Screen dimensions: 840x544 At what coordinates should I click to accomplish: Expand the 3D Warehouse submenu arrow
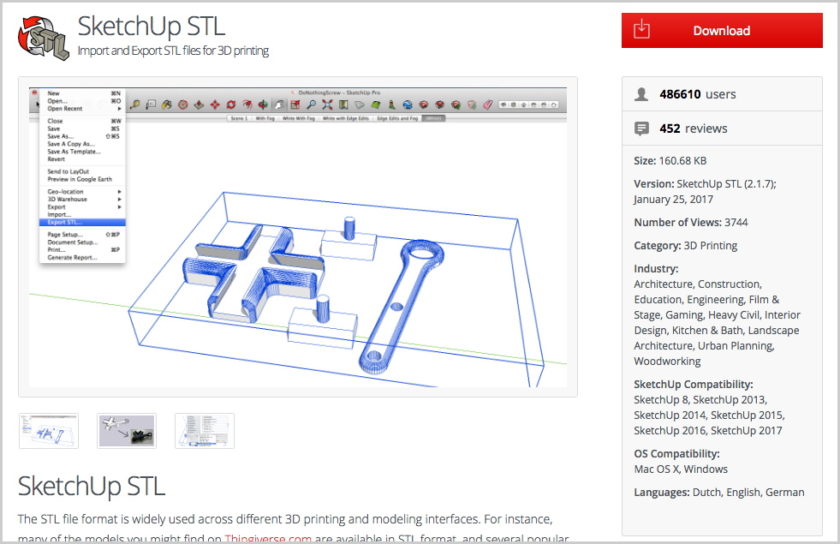tap(119, 199)
